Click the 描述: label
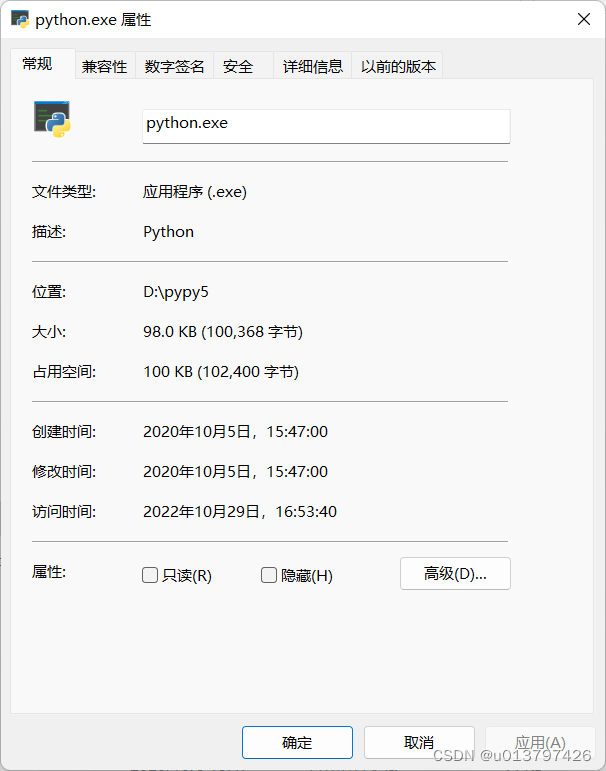This screenshot has width=606, height=771. coord(49,232)
